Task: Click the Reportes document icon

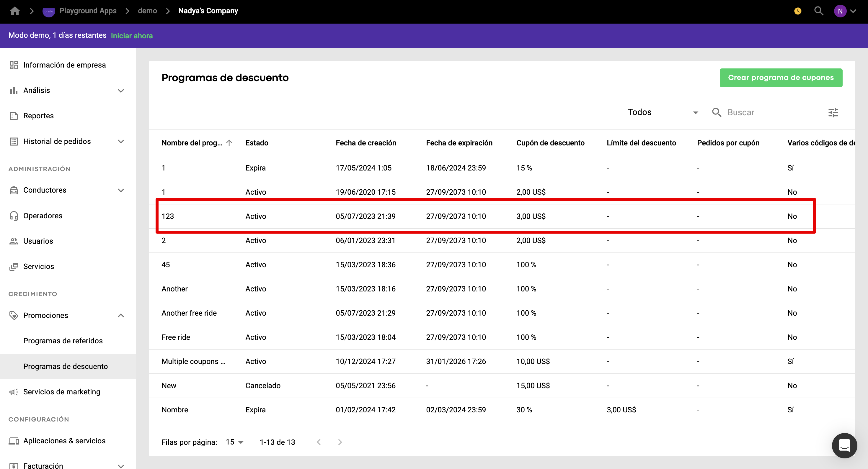Action: [x=14, y=116]
